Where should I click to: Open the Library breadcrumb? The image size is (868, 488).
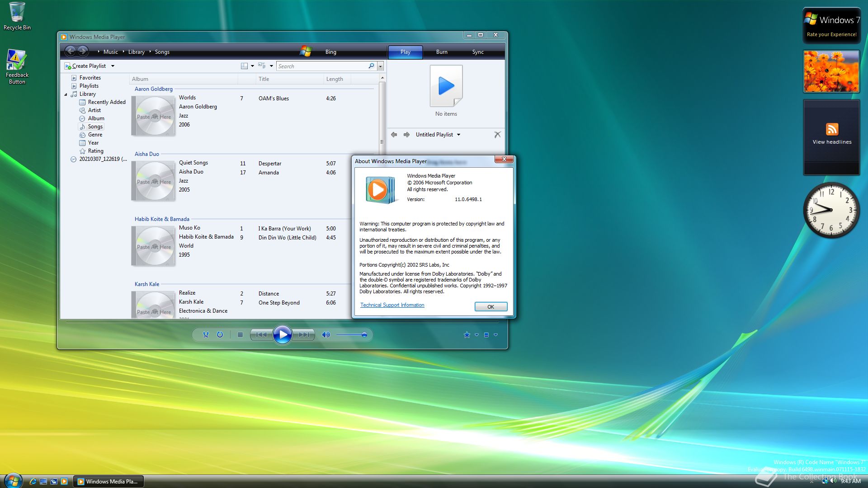point(136,52)
